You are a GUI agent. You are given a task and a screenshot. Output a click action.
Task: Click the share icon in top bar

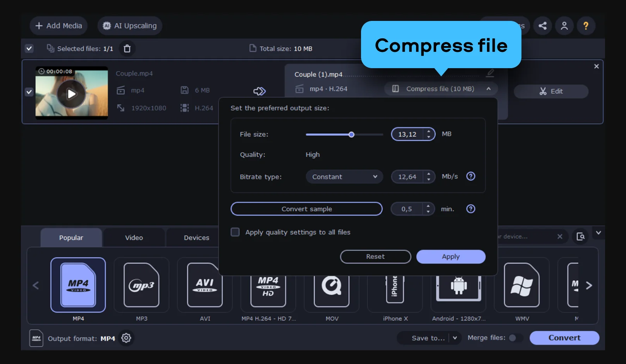pos(542,26)
